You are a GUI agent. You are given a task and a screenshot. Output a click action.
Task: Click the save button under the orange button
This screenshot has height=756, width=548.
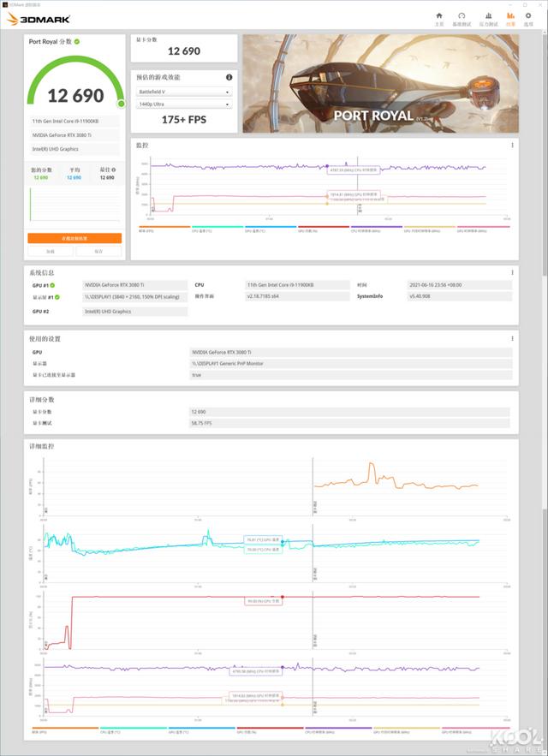click(x=98, y=251)
